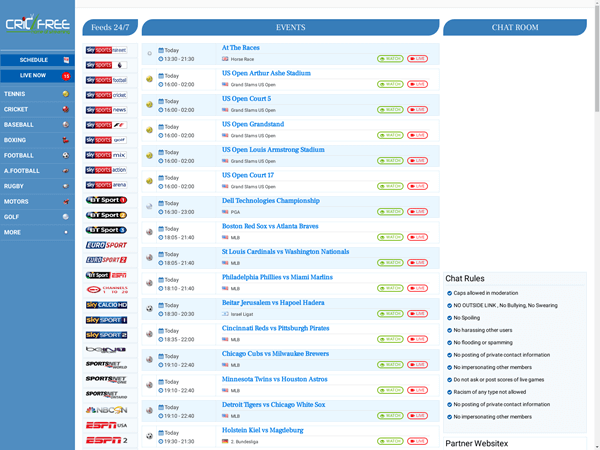This screenshot has height=450, width=600.
Task: Open the Dell Technologies Championship link
Action: click(x=271, y=201)
